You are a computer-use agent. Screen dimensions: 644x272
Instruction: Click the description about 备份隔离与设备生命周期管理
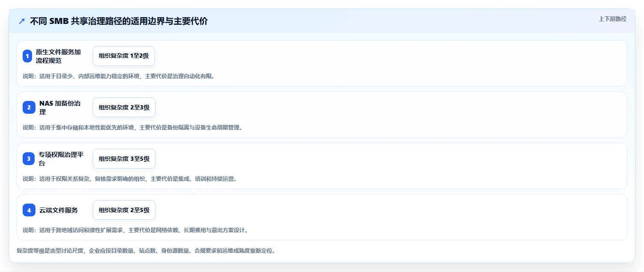click(x=132, y=127)
